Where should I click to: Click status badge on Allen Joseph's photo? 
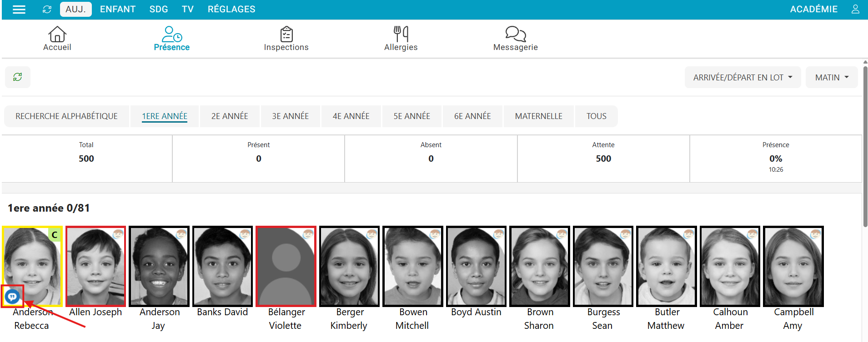pyautogui.click(x=118, y=234)
